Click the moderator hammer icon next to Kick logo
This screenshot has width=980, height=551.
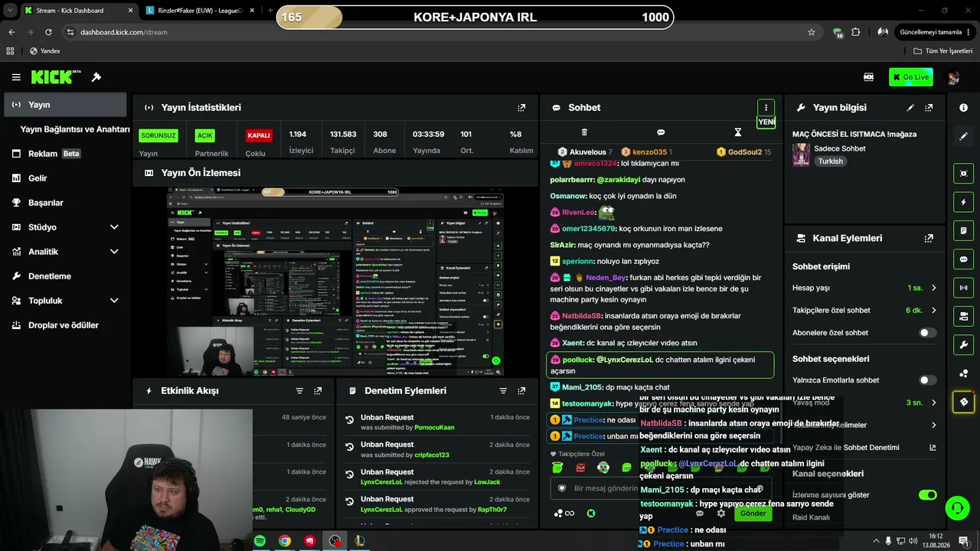point(96,77)
